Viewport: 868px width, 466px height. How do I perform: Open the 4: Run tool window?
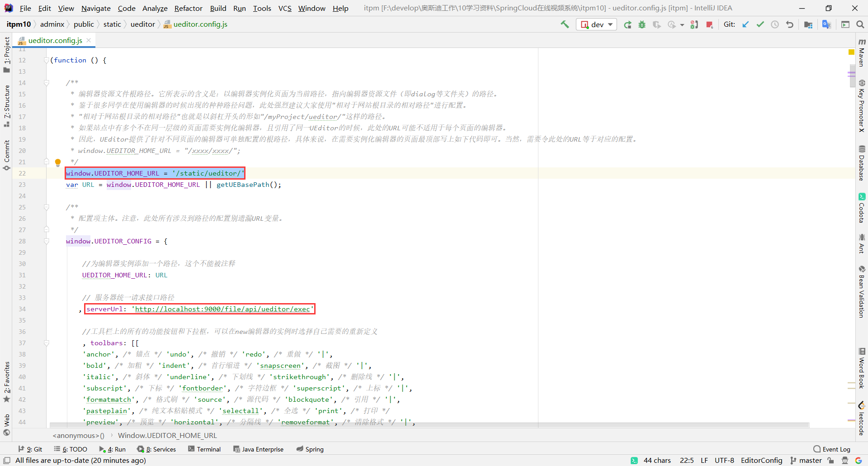(x=112, y=449)
